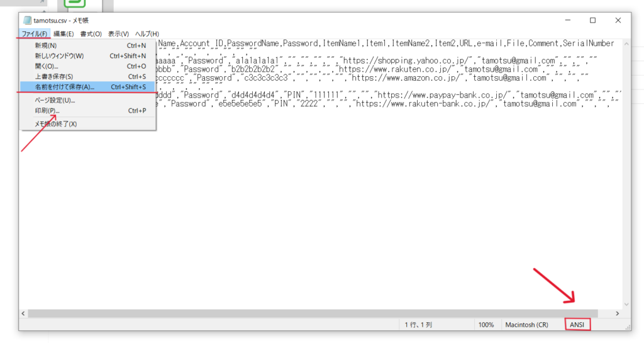Click the horizontal scrollbar right arrow
Screen dimensions: 644x343
pyautogui.click(x=617, y=313)
